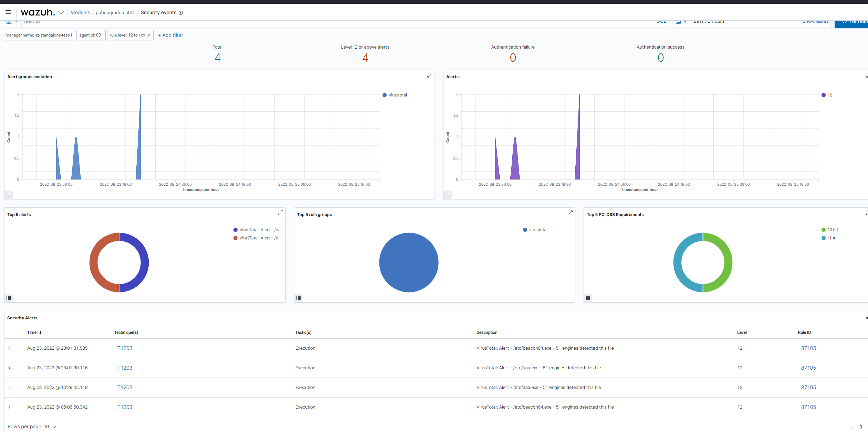Toggle the Top 5 PCI DSS legend
This screenshot has width=868, height=432.
[588, 298]
